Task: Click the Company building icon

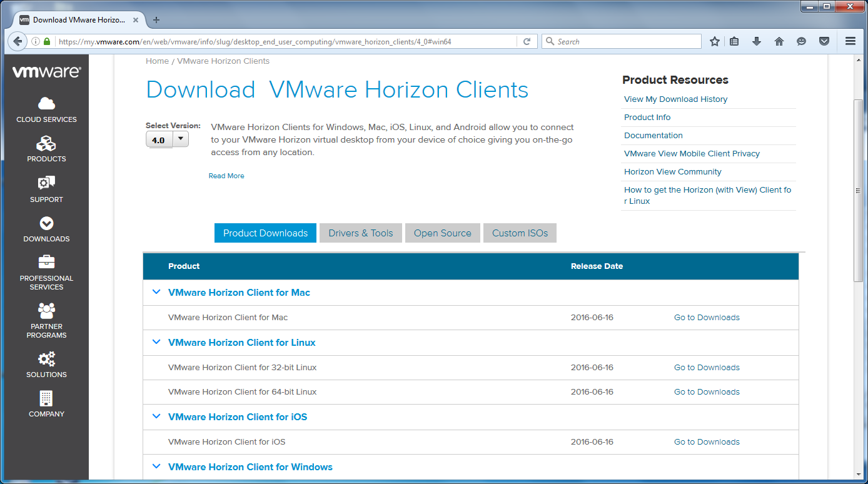Action: pyautogui.click(x=46, y=398)
